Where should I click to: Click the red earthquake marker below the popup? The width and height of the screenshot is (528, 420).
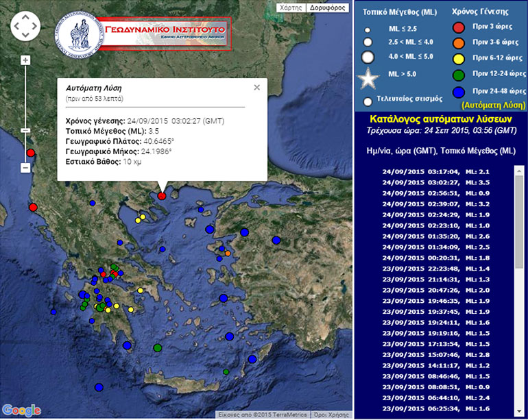tap(162, 196)
